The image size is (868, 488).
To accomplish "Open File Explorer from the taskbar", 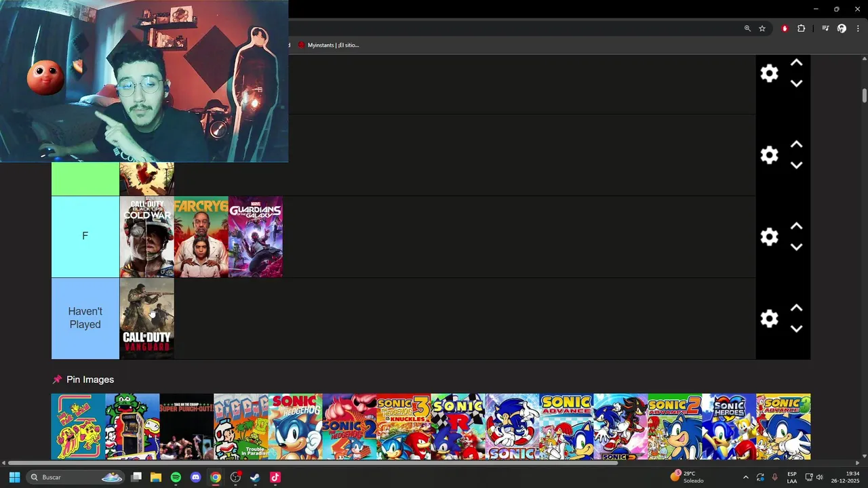I will (x=156, y=477).
